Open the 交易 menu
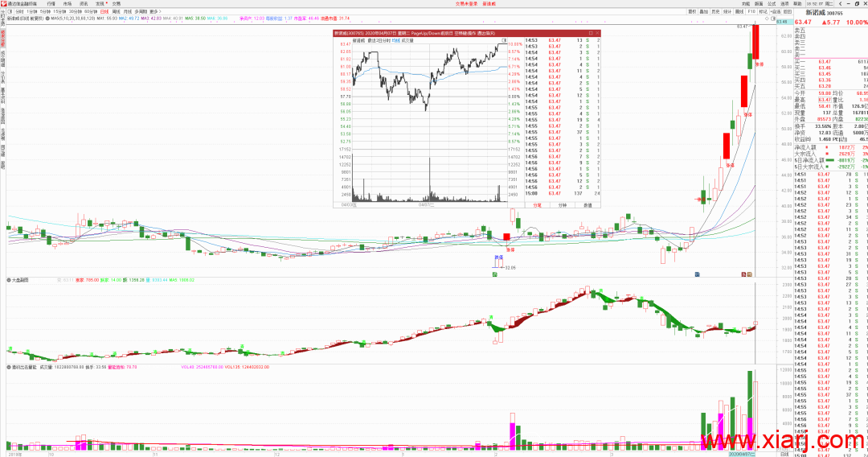Viewport: 868px width, 457px height. point(117,3)
